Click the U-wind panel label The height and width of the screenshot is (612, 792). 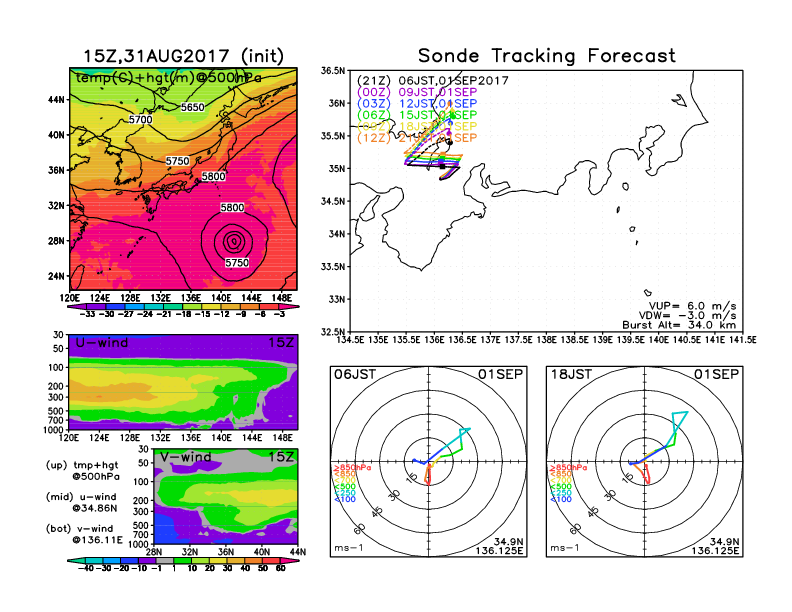pos(101,343)
